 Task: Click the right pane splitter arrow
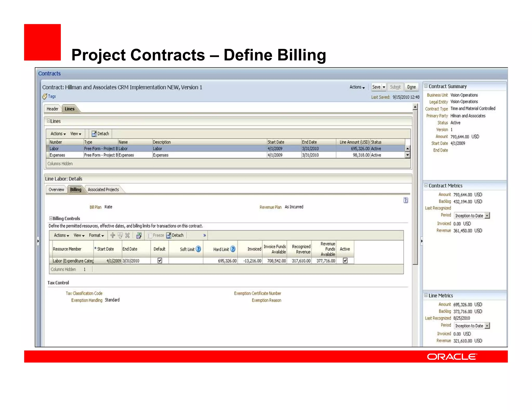421,241
